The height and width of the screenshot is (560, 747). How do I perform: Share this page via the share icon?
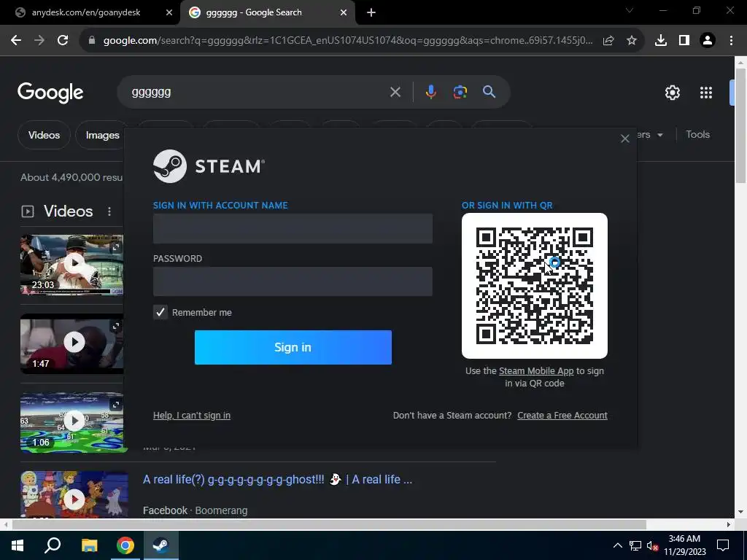(608, 41)
